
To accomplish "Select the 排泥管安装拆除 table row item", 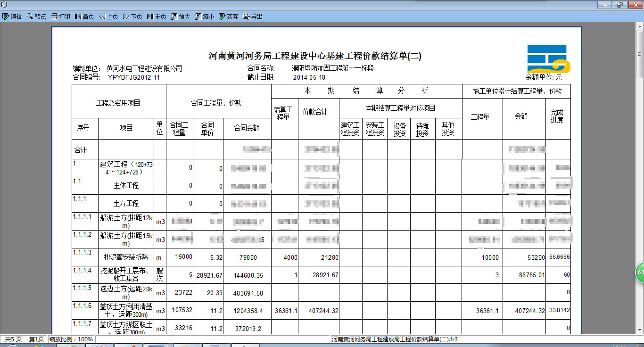I will (x=126, y=257).
